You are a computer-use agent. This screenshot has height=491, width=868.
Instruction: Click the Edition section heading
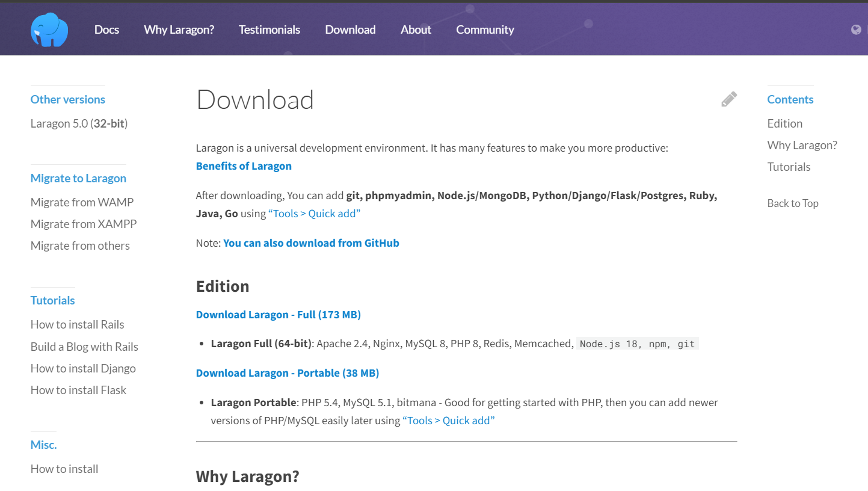[x=223, y=286]
